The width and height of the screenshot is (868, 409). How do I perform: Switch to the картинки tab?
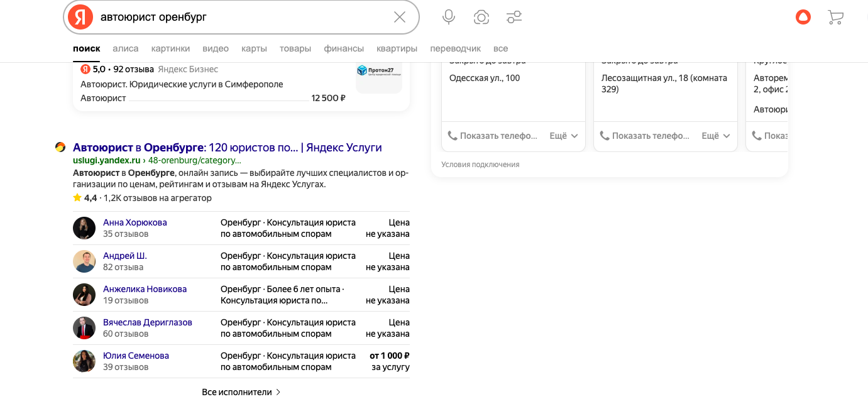[x=170, y=48]
